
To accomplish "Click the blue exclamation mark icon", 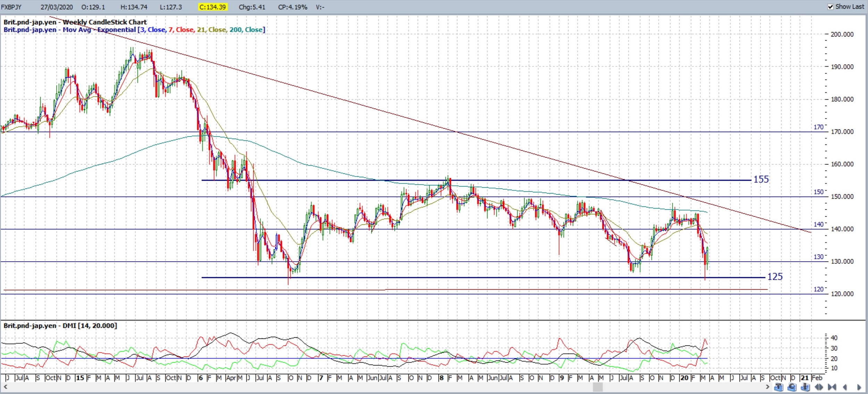I will (x=806, y=387).
